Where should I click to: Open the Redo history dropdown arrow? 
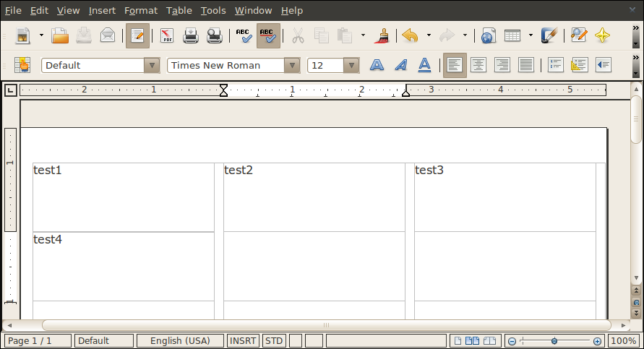[465, 35]
